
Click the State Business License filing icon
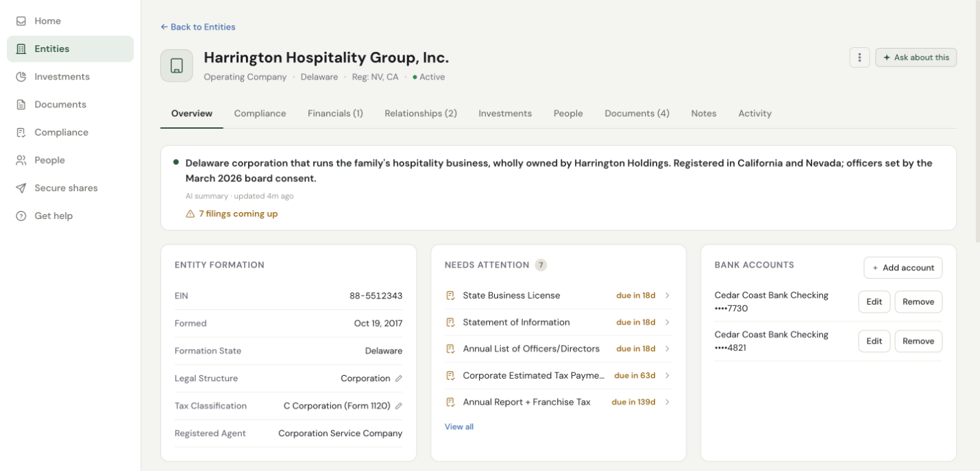tap(450, 296)
